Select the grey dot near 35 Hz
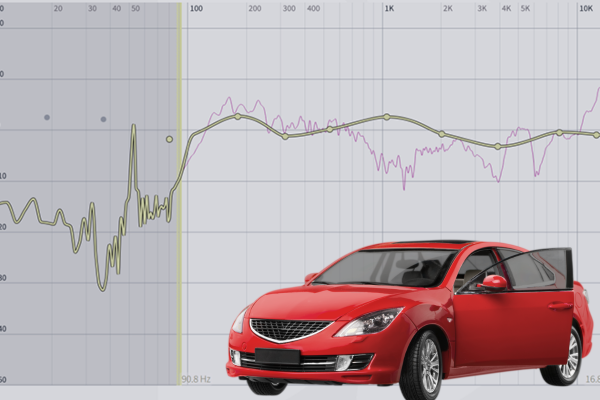Viewport: 600px width, 400px height. pos(103,119)
